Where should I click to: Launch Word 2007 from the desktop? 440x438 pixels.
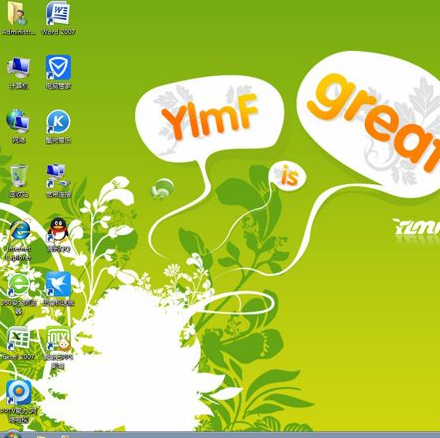[58, 13]
